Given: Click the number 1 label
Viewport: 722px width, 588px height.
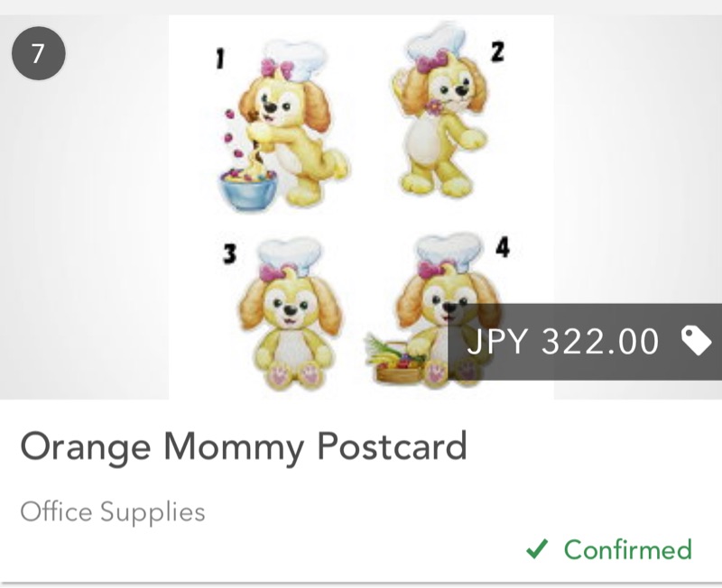Looking at the screenshot, I should 219,60.
